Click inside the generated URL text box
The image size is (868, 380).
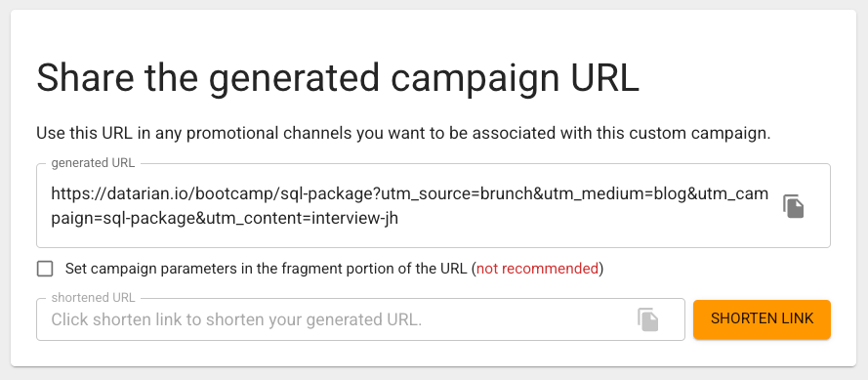click(410, 206)
